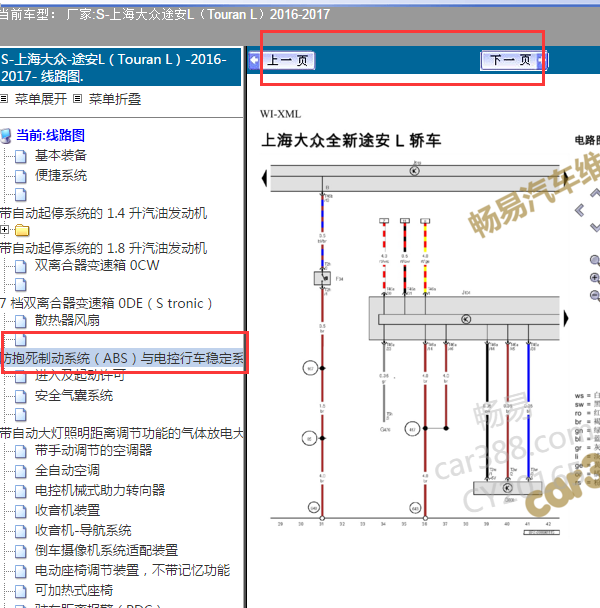Viewport: 600px width, 608px height.
Task: Click the computer icon beside 当前:线路图
Action: 5,136
